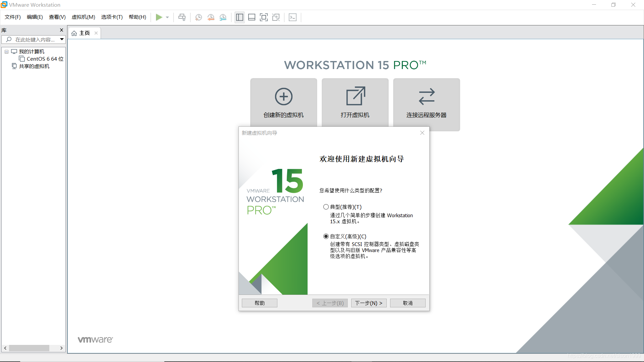
Task: Open the console view icon
Action: (x=292, y=17)
